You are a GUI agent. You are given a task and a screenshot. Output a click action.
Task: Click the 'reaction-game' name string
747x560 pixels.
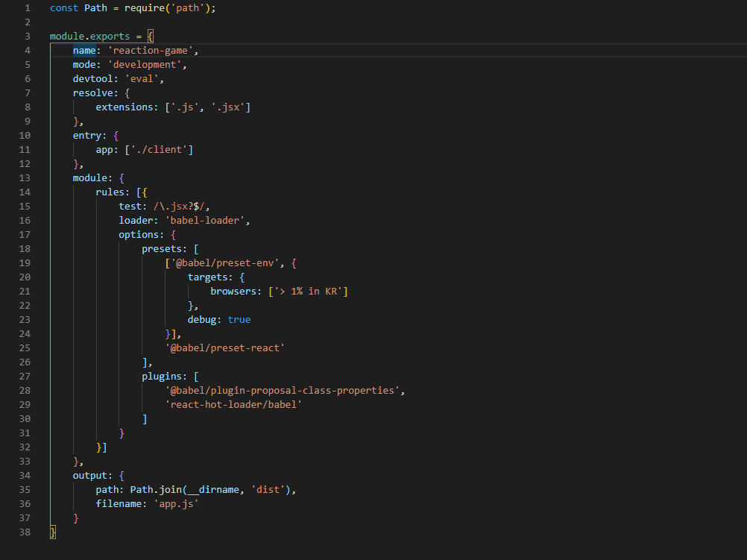point(150,51)
